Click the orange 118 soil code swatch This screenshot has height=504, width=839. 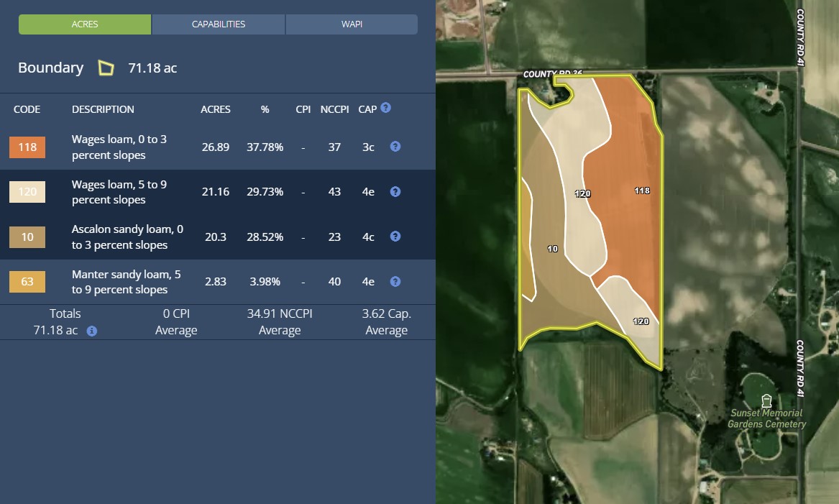point(27,147)
